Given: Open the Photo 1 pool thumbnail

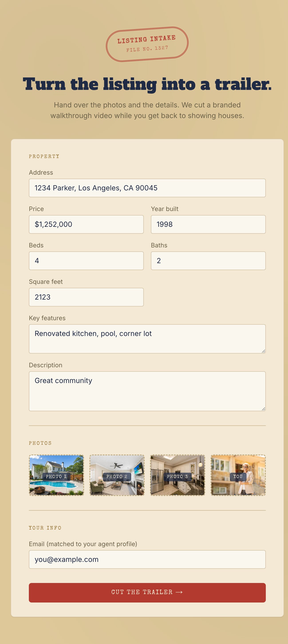Looking at the screenshot, I should pos(56,475).
